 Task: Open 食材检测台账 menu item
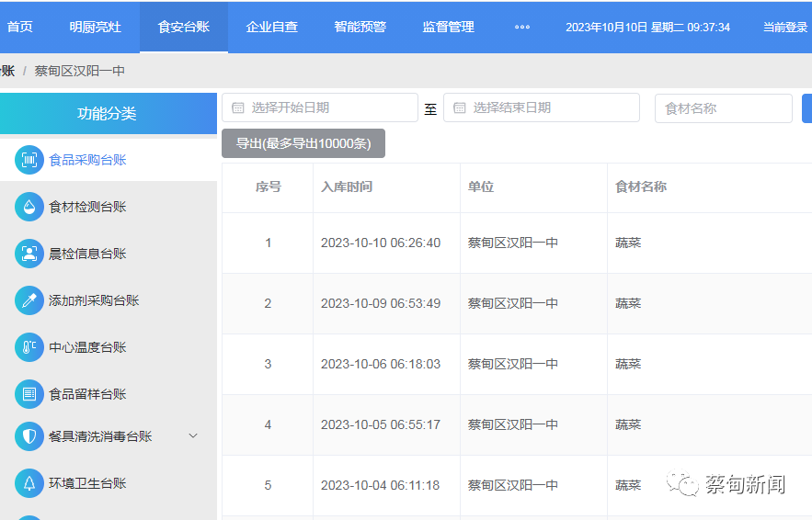tap(109, 207)
